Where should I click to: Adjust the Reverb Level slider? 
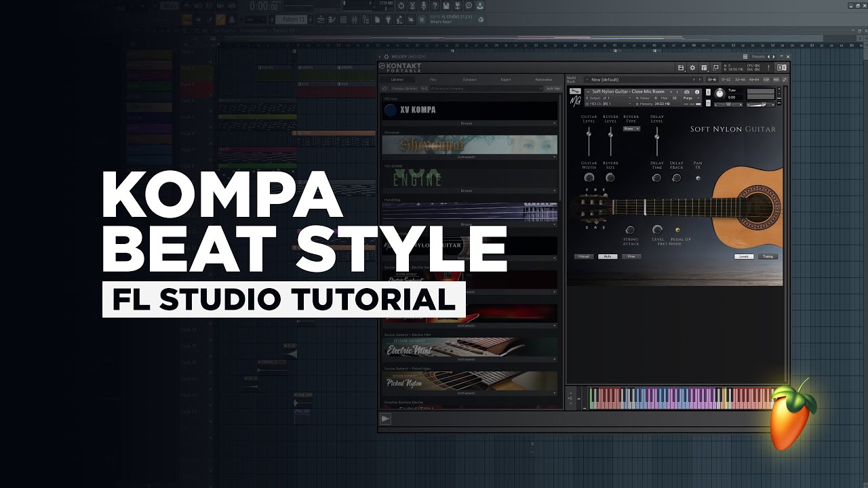click(x=610, y=141)
